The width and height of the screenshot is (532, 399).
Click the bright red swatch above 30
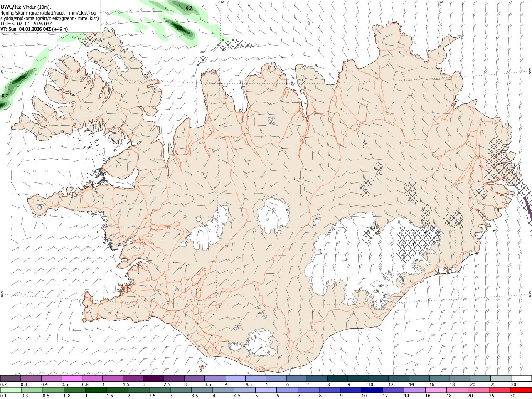pos(520,390)
